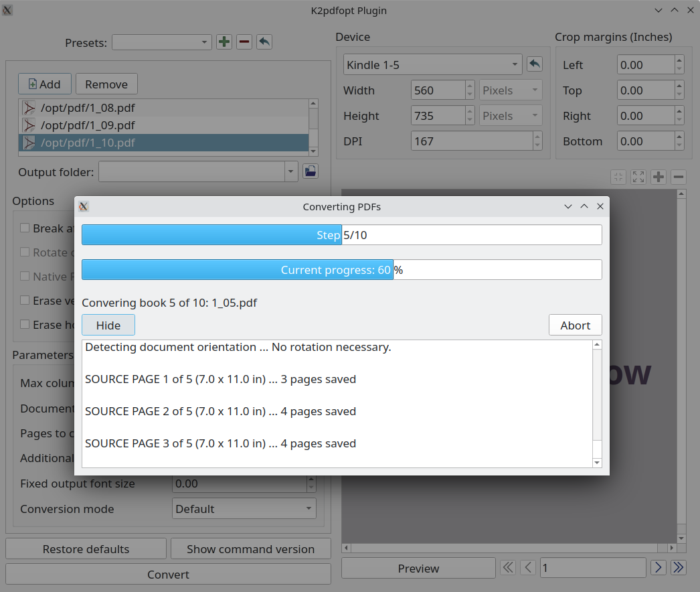Screen dimensions: 700x592
Task: Select /opt/pdf/1_08.pdf in the file list
Action: pos(163,108)
